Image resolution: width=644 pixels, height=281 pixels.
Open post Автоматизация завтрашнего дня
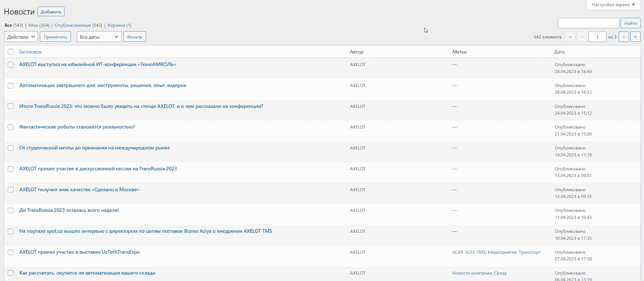click(x=103, y=85)
